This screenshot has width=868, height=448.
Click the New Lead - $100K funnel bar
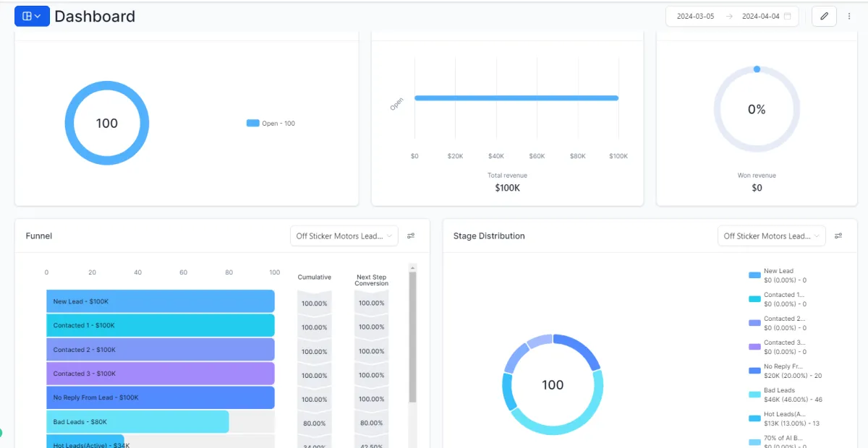[161, 301]
